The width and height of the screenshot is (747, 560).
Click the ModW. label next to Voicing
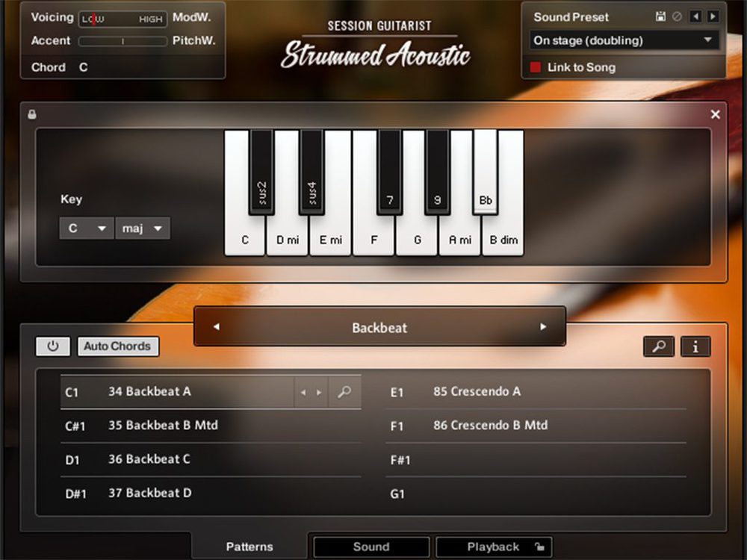(192, 17)
